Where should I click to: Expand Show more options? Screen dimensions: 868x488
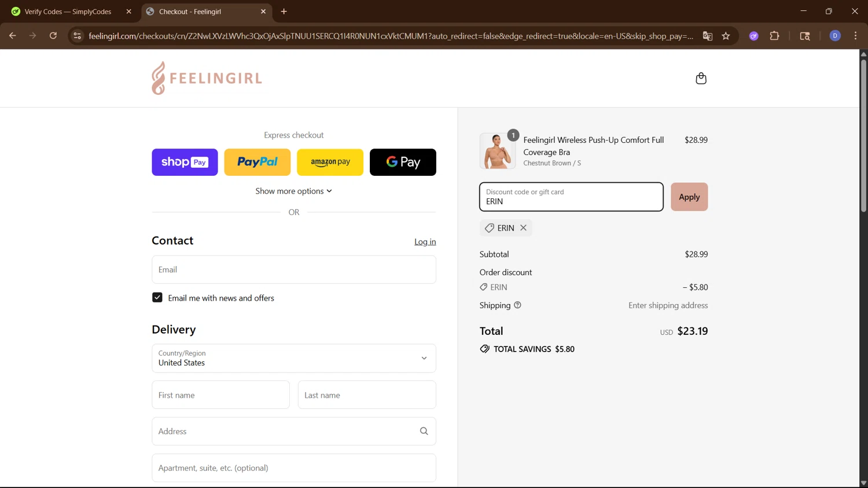tap(294, 191)
